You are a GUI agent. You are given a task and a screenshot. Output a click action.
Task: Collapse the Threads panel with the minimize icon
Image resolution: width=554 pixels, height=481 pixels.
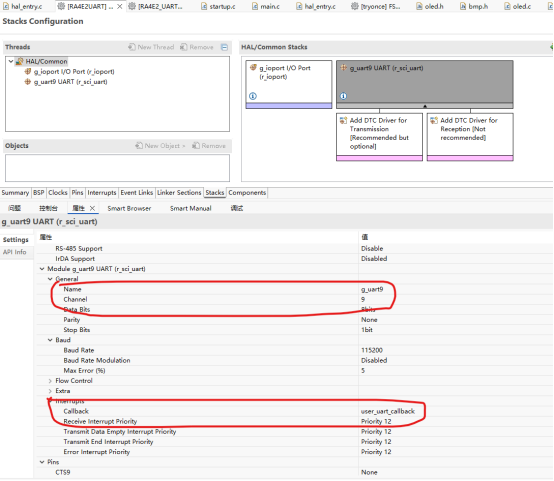click(224, 47)
